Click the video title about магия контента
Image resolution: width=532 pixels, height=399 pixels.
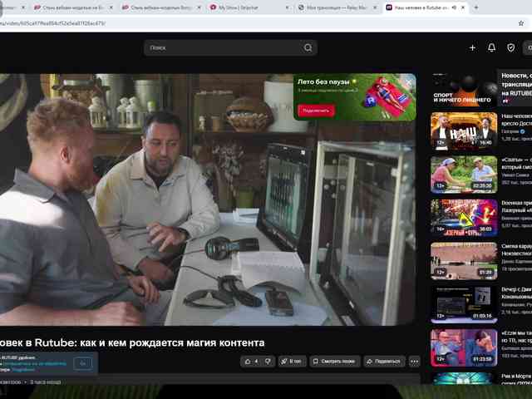point(132,342)
